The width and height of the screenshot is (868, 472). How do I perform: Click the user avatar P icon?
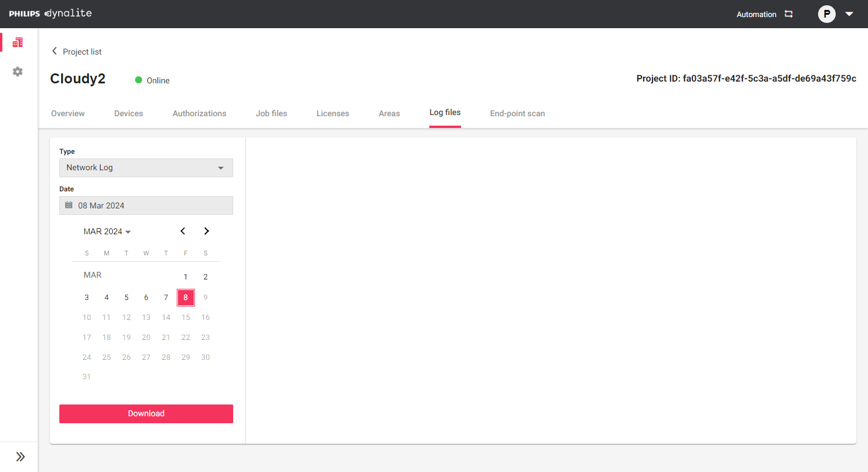coord(826,14)
